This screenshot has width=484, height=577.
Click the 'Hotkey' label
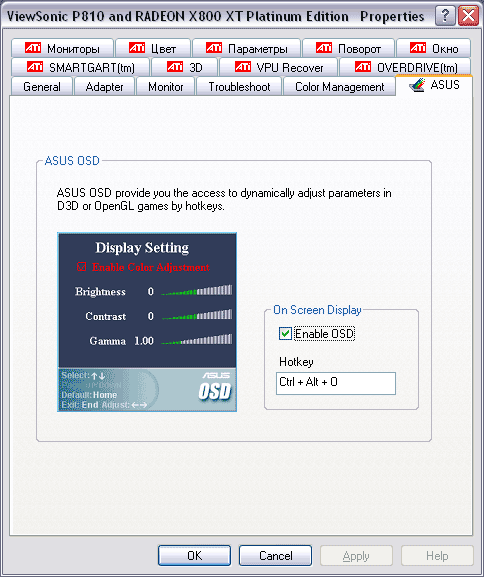[x=296, y=362]
